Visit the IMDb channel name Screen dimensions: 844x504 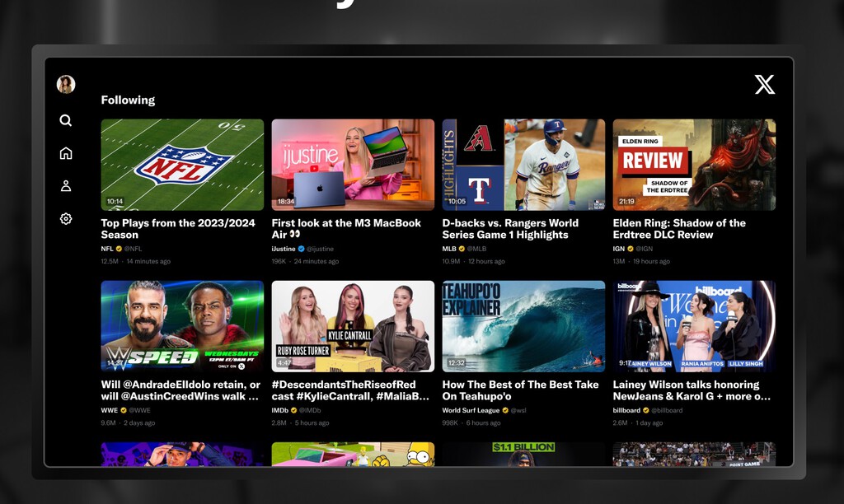point(280,410)
